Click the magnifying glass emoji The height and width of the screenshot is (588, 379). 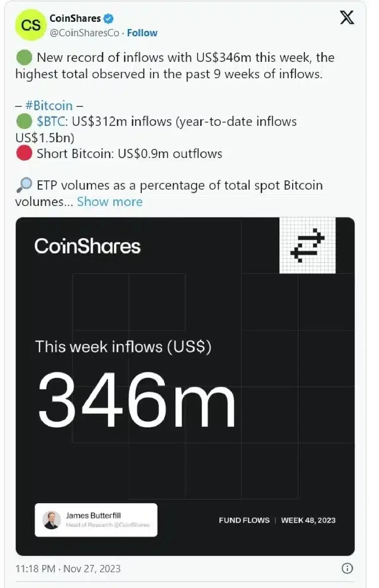tap(24, 185)
